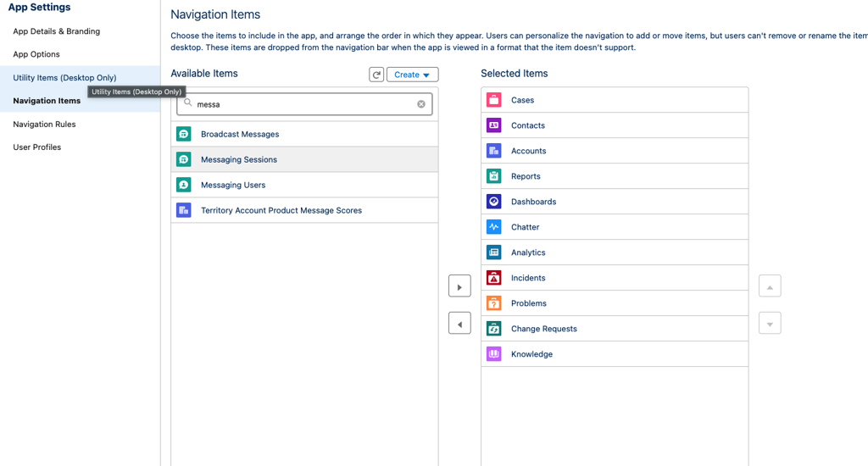The image size is (868, 466).
Task: Click the Problems question mark icon
Action: point(494,303)
